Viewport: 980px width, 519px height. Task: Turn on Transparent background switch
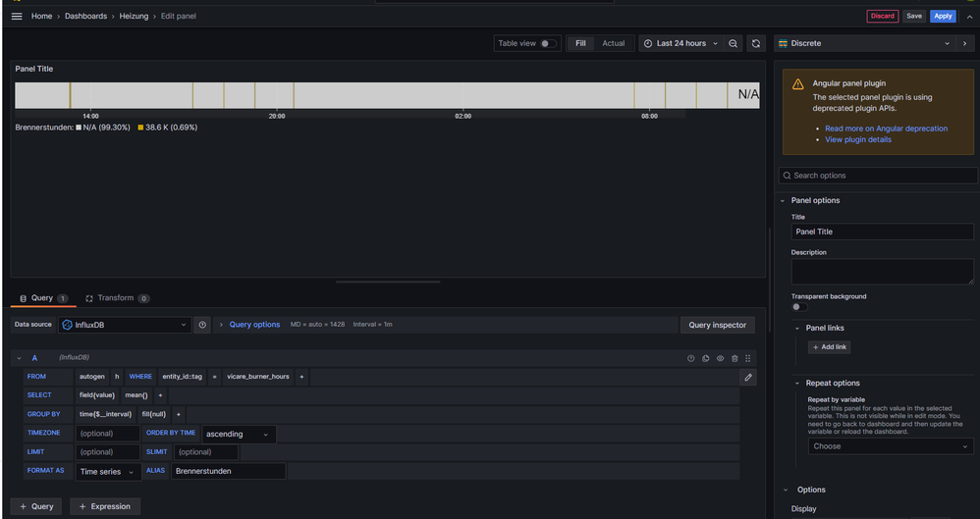pyautogui.click(x=799, y=307)
